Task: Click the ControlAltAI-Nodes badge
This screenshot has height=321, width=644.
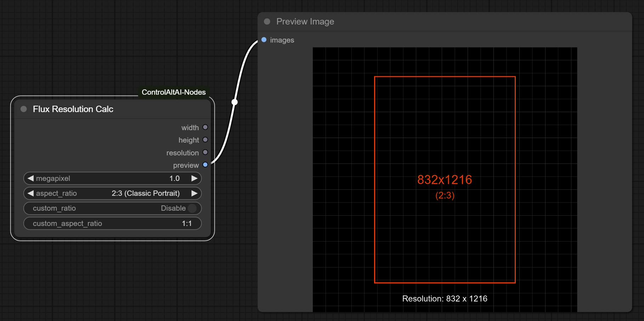Action: pos(174,92)
